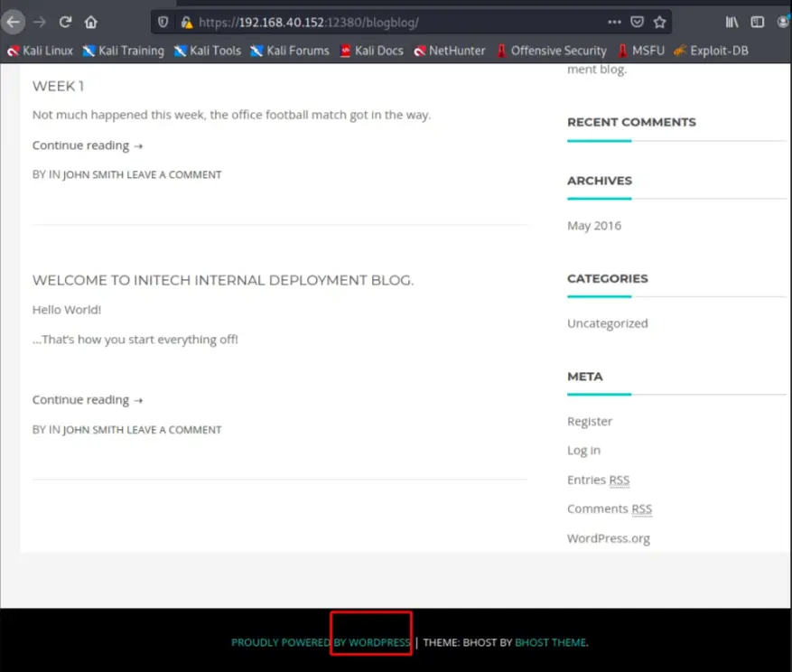Open JOHN SMITH author link under WEEK 1
This screenshot has width=792, height=672.
[x=93, y=175]
